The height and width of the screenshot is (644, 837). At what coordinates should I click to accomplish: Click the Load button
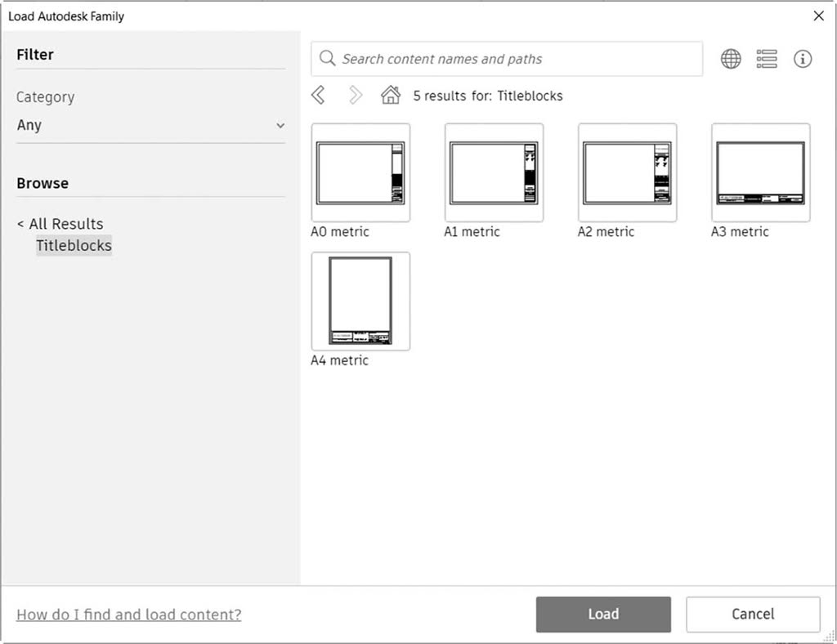pos(603,614)
